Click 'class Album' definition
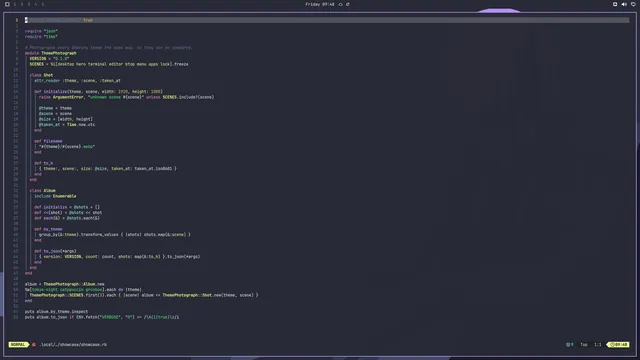 [42, 191]
